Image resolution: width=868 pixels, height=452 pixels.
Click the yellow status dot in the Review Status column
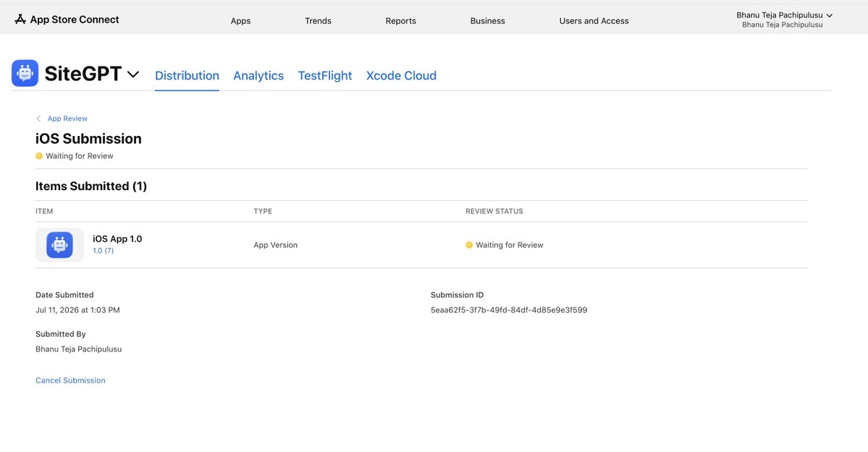tap(469, 245)
